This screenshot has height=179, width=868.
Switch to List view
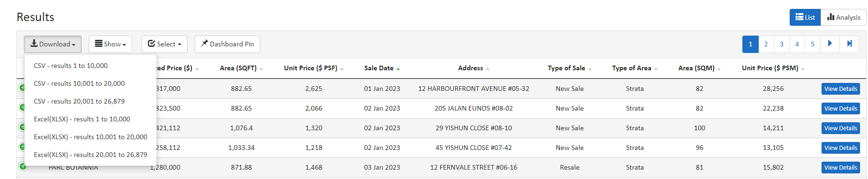click(x=805, y=17)
